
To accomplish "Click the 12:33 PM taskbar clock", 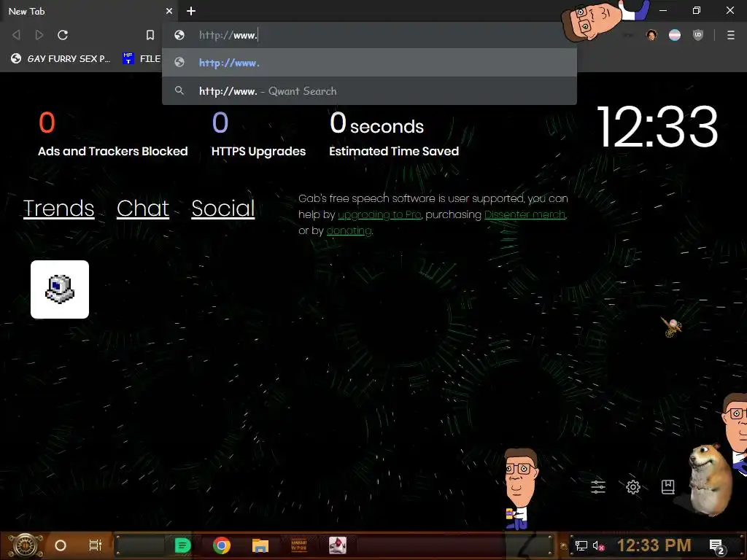I will click(654, 545).
